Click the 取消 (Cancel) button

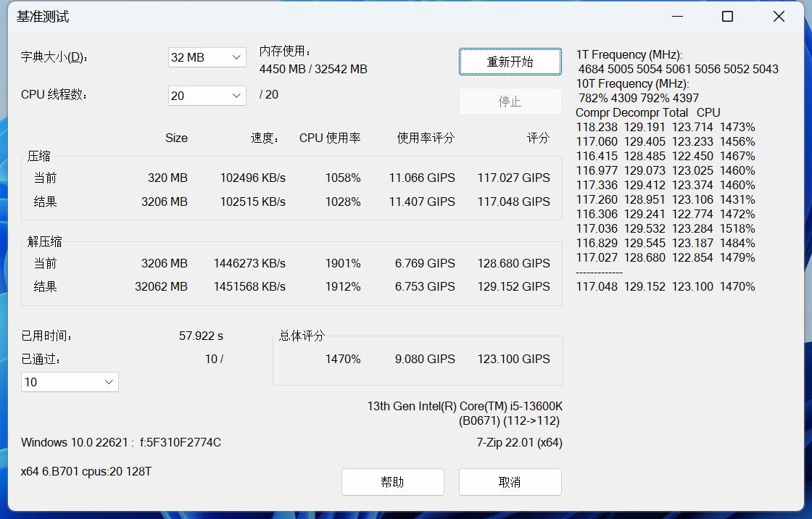pyautogui.click(x=510, y=481)
